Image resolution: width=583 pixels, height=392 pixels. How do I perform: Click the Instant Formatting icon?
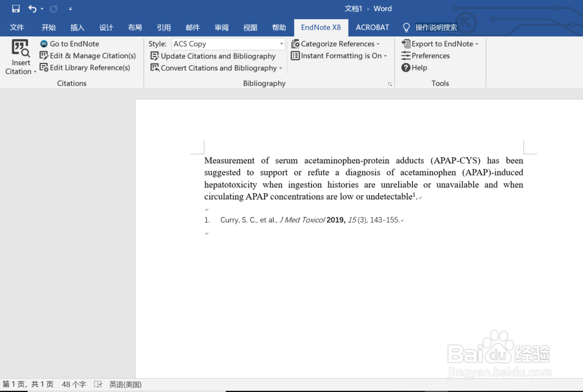295,56
